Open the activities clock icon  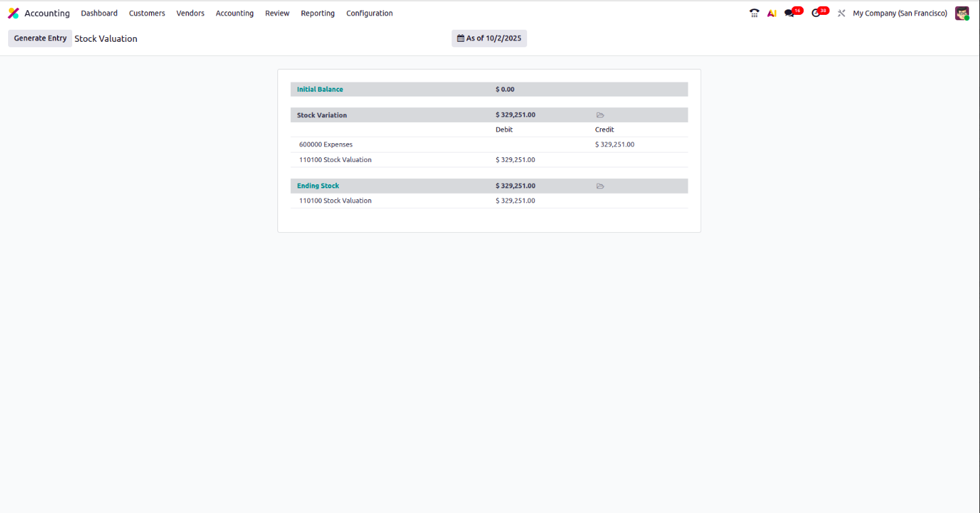click(816, 13)
